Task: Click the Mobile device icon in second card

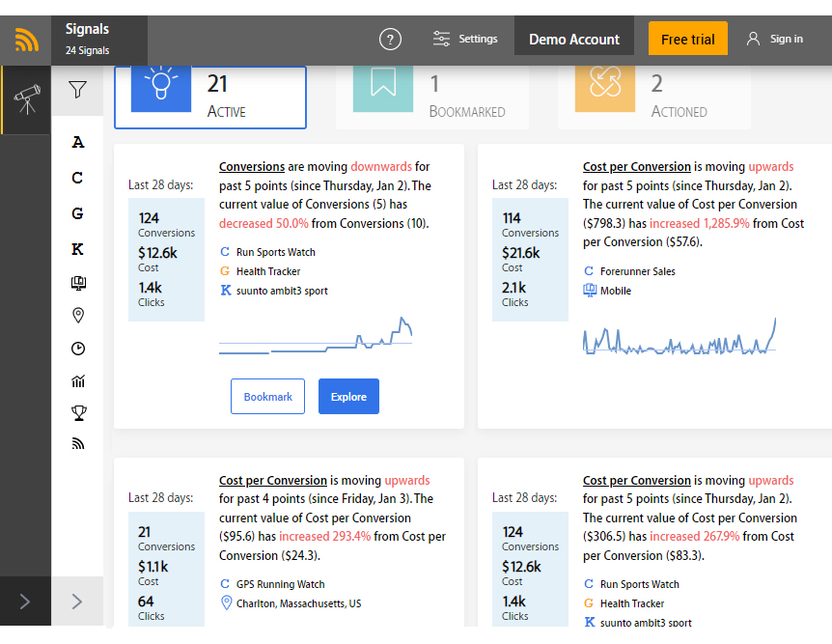Action: point(590,291)
